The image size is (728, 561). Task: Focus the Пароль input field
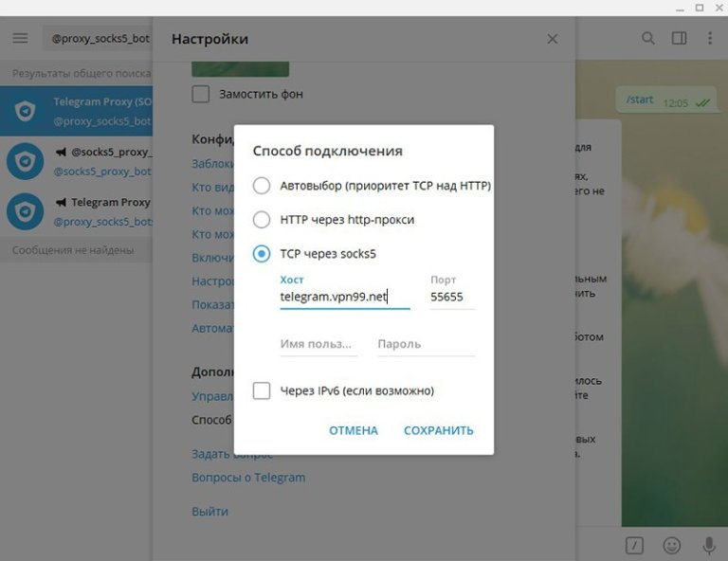(425, 344)
